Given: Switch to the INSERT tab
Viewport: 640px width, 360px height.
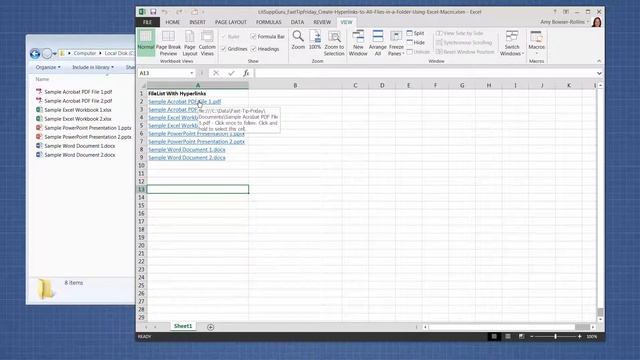Looking at the screenshot, I should pos(198,22).
